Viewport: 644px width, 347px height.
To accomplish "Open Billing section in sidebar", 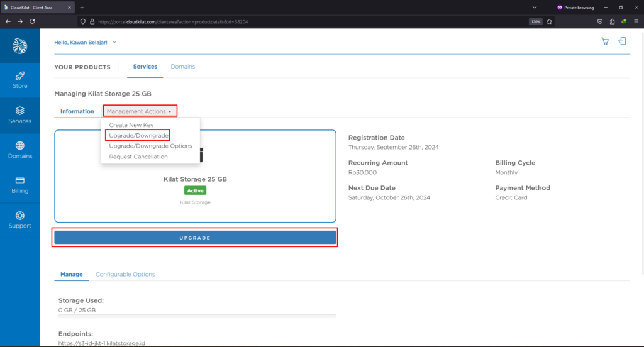I will coord(19,185).
